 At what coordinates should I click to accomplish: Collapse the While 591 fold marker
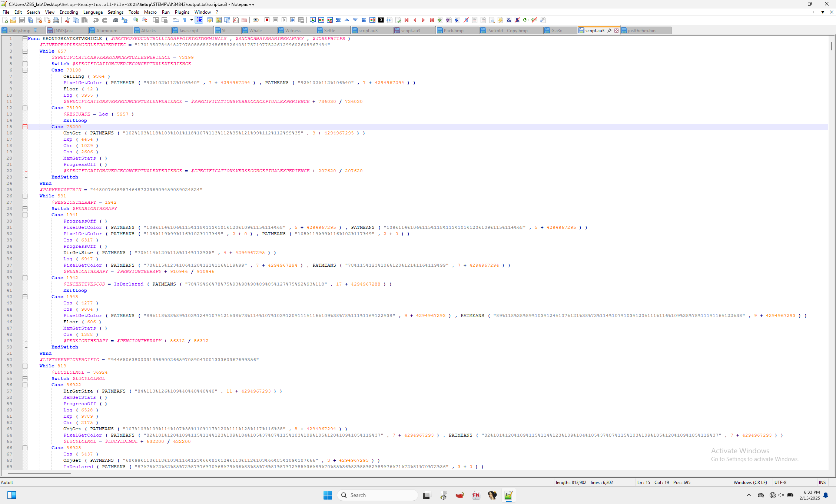point(25,196)
